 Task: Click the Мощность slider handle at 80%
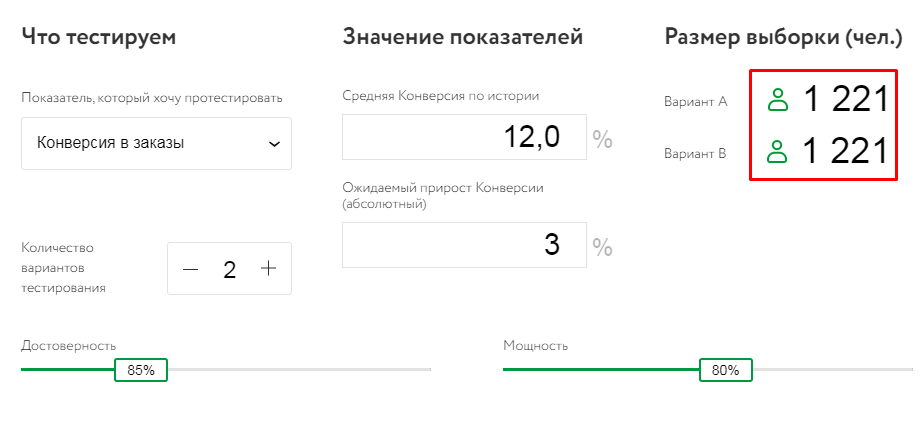(x=725, y=370)
